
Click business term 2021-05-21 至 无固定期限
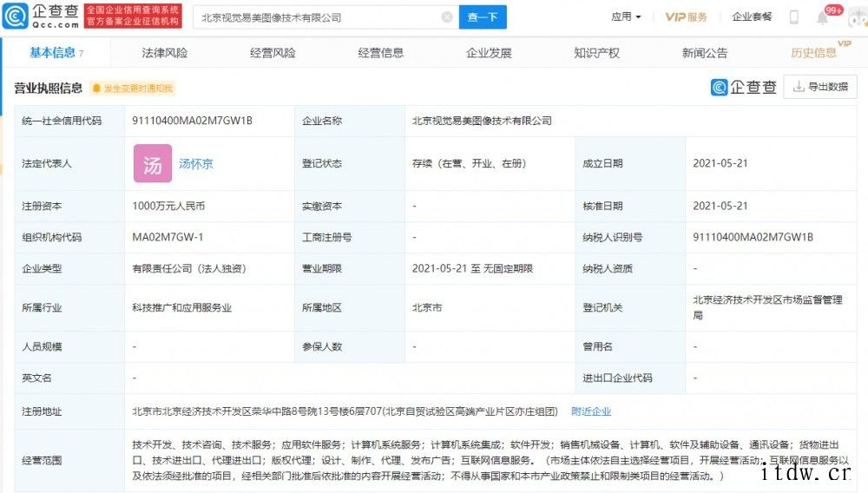(472, 268)
